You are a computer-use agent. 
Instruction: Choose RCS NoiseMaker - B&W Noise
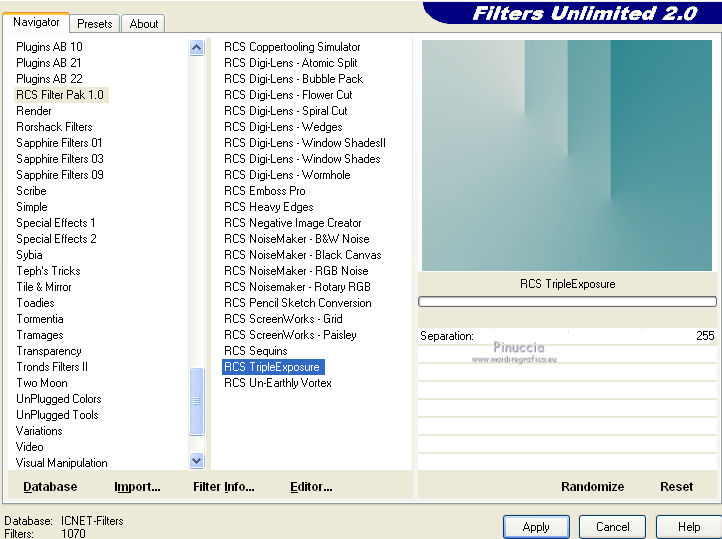pos(297,239)
